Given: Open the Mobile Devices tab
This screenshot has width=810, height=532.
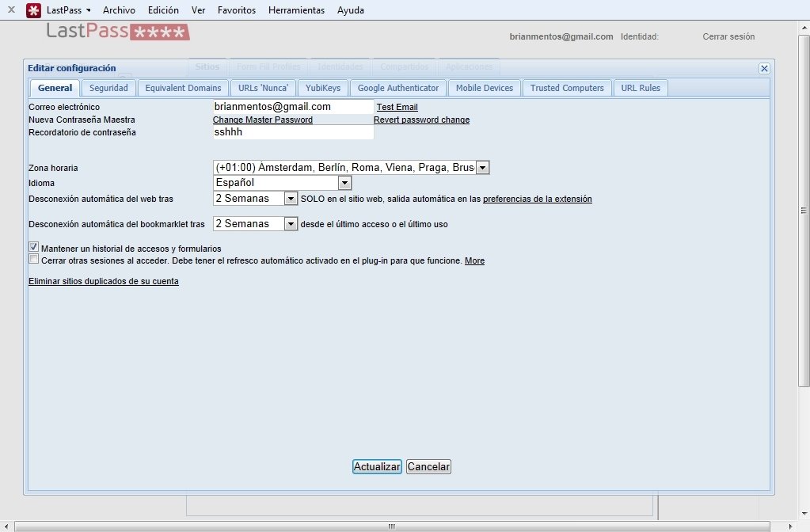Looking at the screenshot, I should (x=485, y=88).
